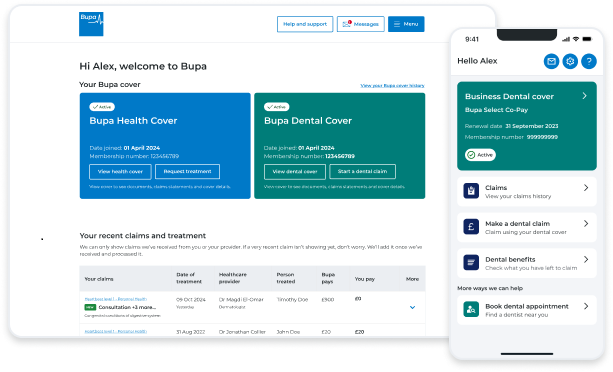Viewport: 613px width, 372px height.
Task: Open View your Bupa cover history link
Action: pos(392,86)
